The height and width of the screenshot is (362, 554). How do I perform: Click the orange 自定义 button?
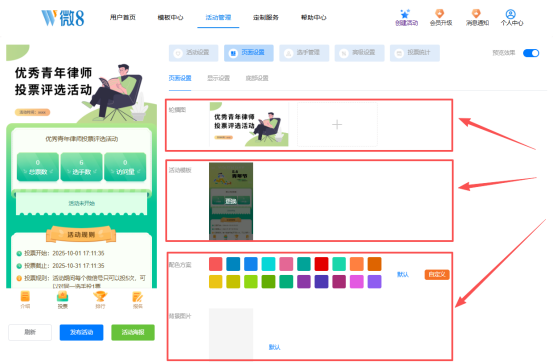pyautogui.click(x=437, y=274)
